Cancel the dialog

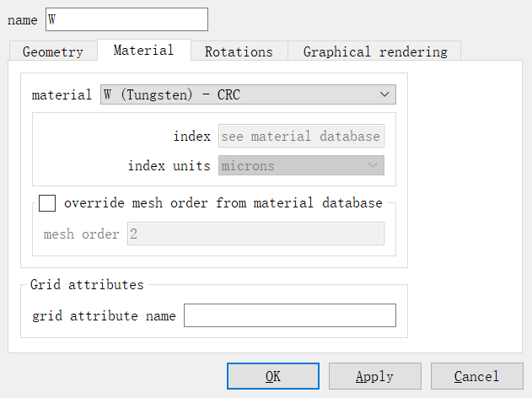[x=476, y=376]
